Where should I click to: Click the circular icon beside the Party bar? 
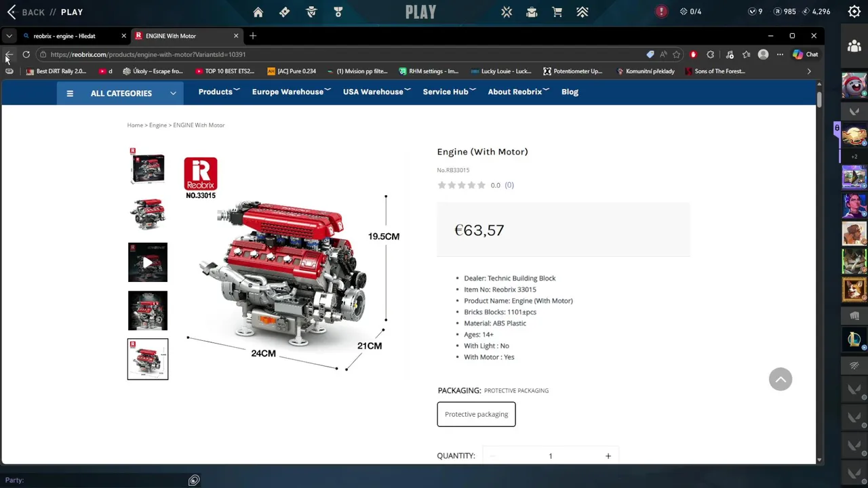194,481
